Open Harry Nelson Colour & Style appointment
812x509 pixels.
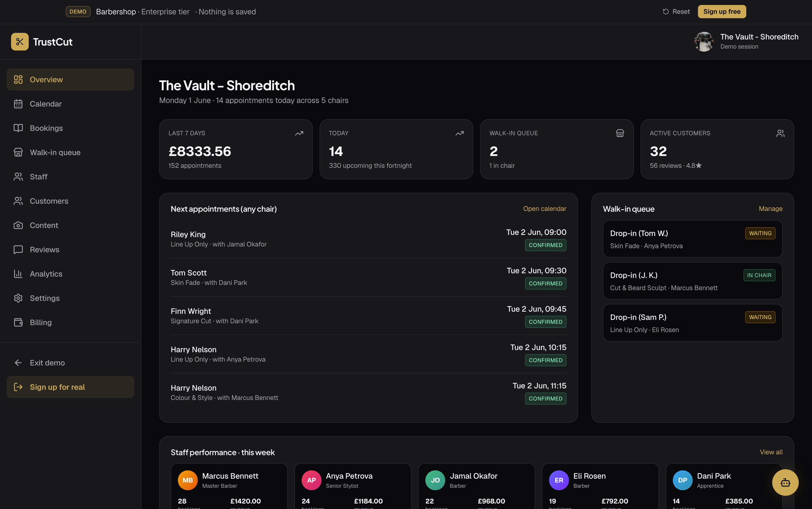click(x=368, y=393)
